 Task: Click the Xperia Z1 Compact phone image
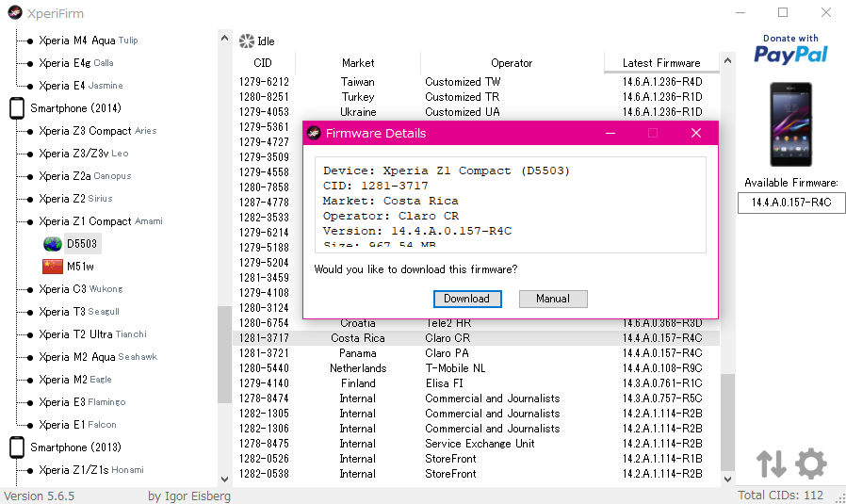pyautogui.click(x=790, y=124)
